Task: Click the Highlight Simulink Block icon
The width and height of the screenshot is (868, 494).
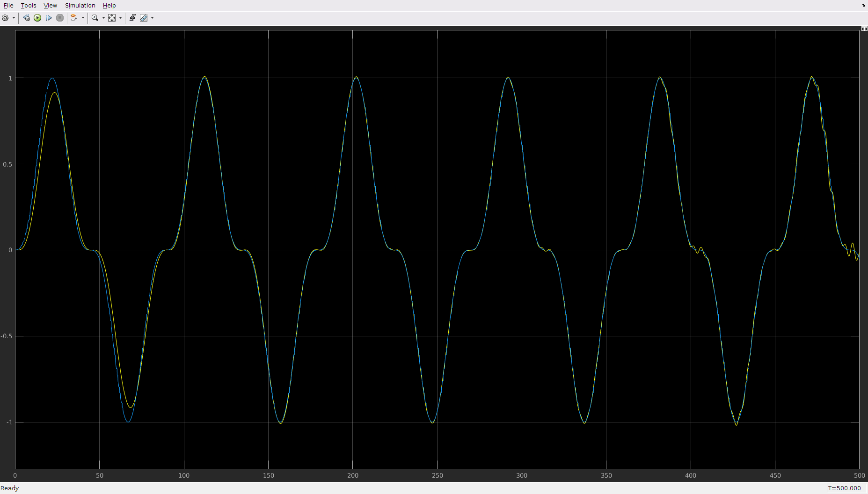Action: 74,18
